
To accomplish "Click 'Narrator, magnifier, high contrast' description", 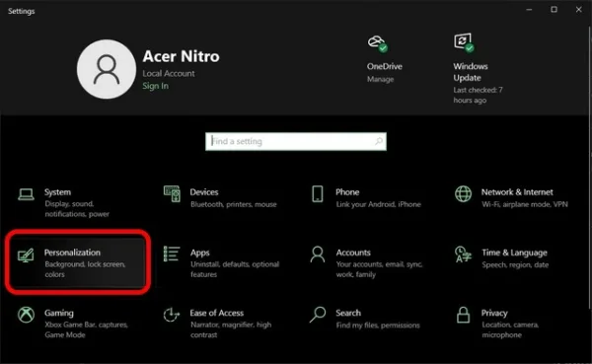I will click(x=231, y=329).
